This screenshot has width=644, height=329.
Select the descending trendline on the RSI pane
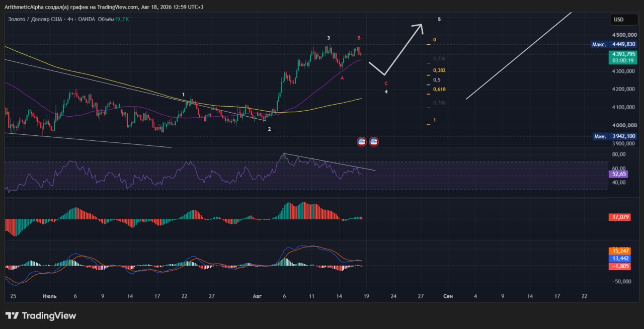pos(329,161)
